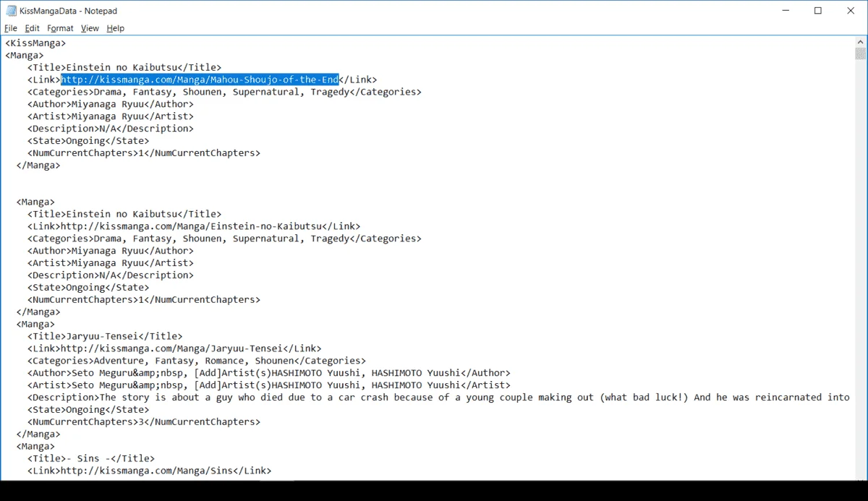
Task: Click the Jaryuu-Tensei link line
Action: coord(174,348)
